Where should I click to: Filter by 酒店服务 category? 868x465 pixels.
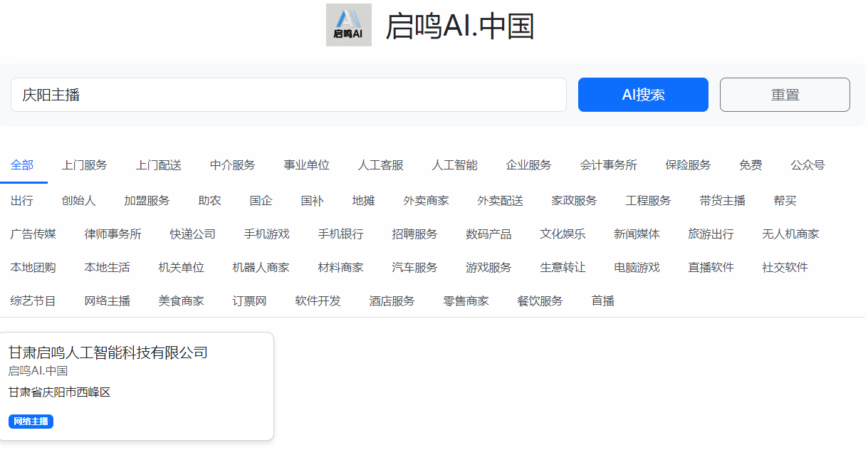[392, 301]
